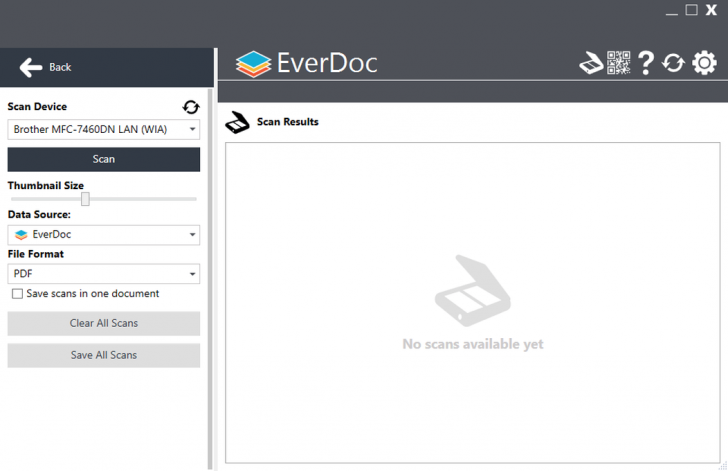Click the header sync refresh icon
The image size is (728, 471).
[673, 63]
